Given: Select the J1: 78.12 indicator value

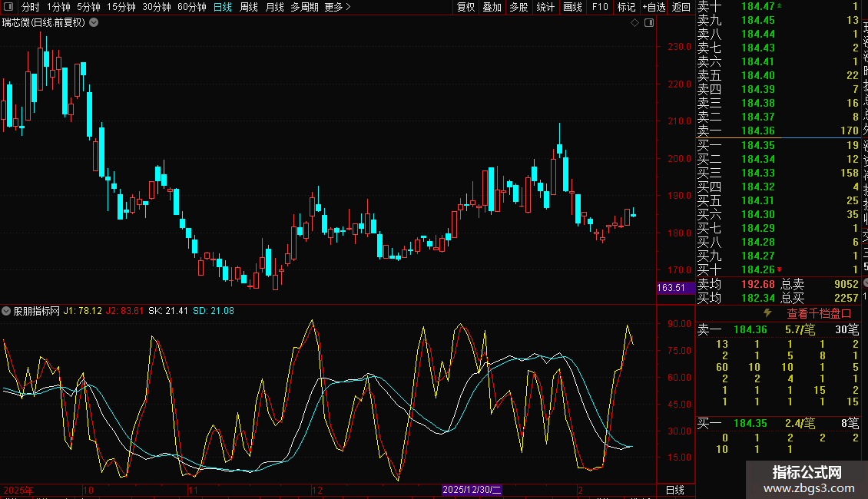Looking at the screenshot, I should 82,311.
